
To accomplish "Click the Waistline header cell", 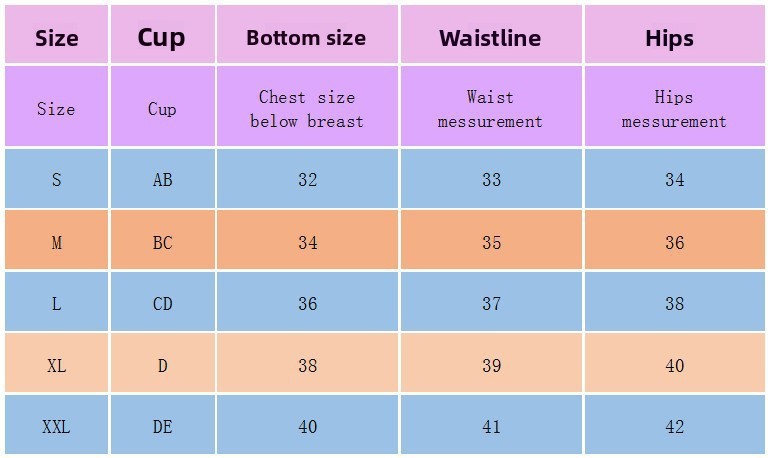I will tap(490, 38).
